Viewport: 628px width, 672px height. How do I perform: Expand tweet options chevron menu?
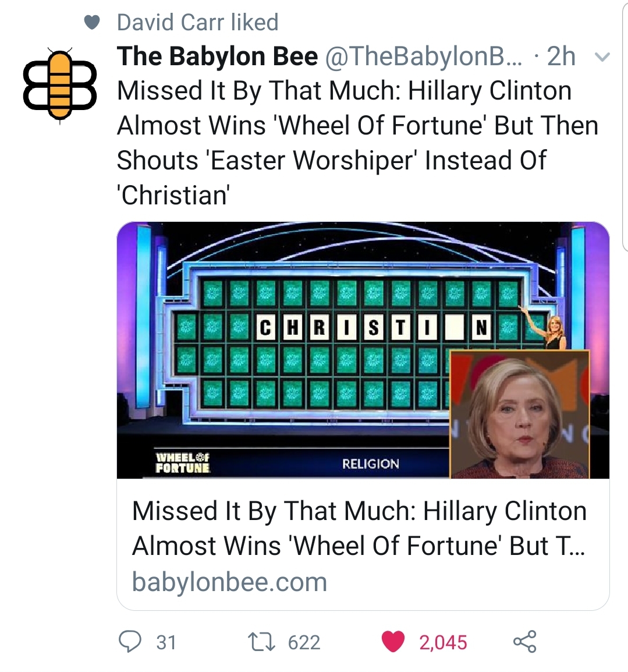coord(602,57)
